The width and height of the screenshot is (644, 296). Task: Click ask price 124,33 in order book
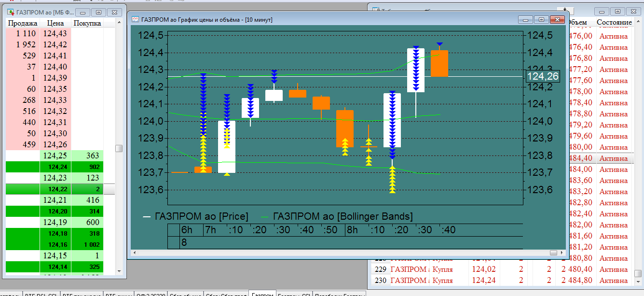tap(55, 100)
